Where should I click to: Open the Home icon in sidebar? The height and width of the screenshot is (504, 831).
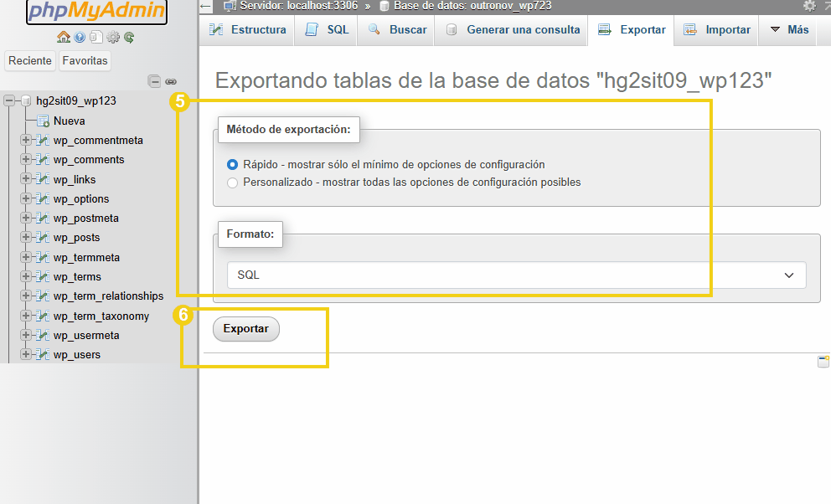tap(64, 37)
